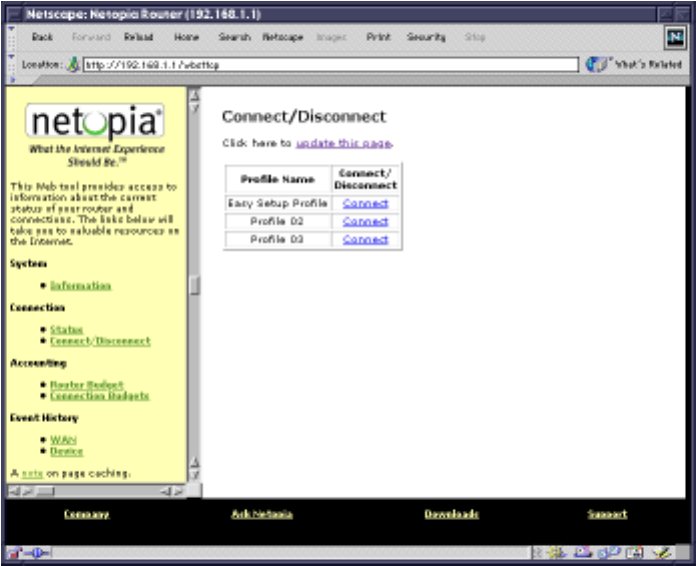Screen dimensions: 696x566
Task: Click the Images toolbar button
Action: click(331, 37)
